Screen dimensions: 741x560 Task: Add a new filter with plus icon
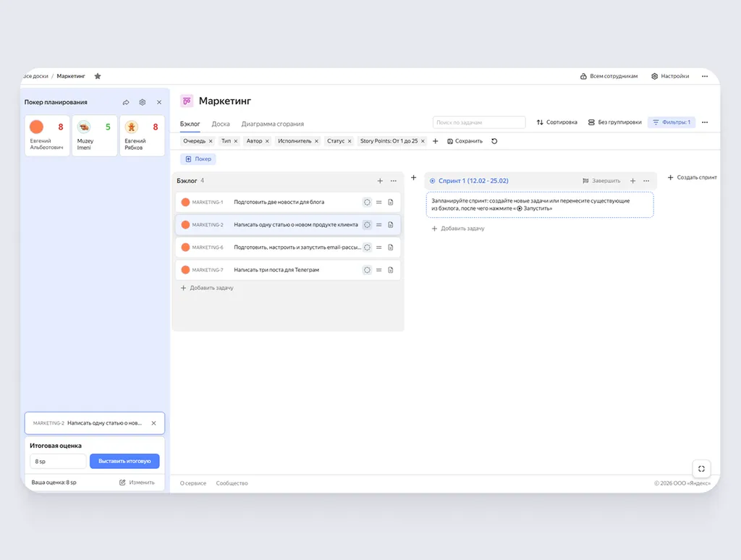point(435,141)
